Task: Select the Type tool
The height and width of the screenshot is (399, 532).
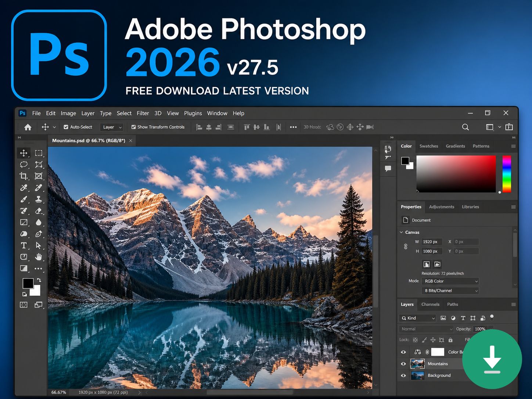Action: click(x=24, y=245)
